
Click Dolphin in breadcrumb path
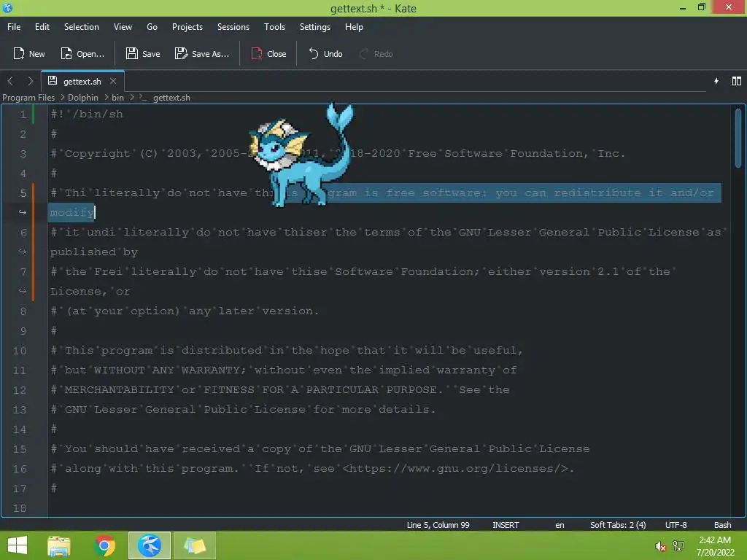83,97
